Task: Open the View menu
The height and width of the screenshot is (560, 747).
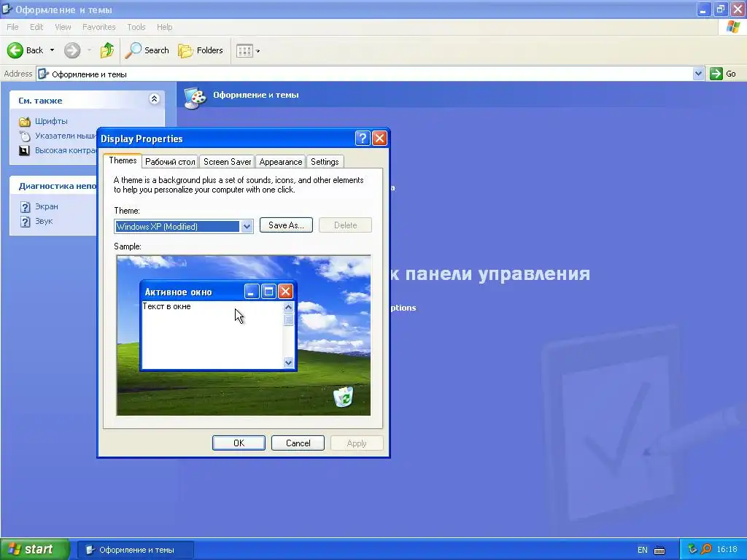Action: (63, 27)
